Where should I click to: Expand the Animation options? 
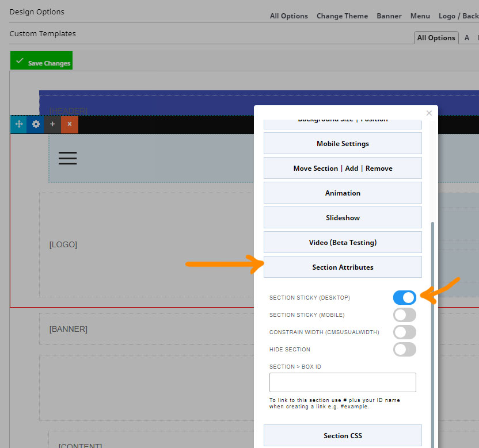coord(343,193)
